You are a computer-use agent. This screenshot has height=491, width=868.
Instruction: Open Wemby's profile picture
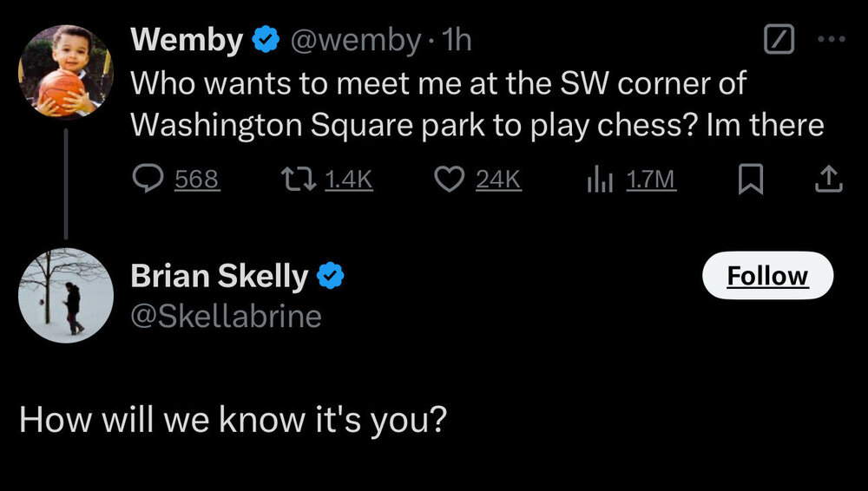66,72
